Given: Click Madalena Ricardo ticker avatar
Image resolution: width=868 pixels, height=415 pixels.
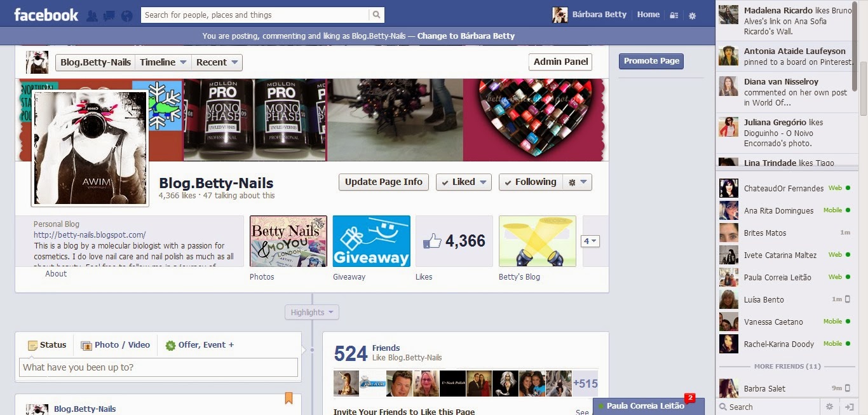Looking at the screenshot, I should point(729,15).
